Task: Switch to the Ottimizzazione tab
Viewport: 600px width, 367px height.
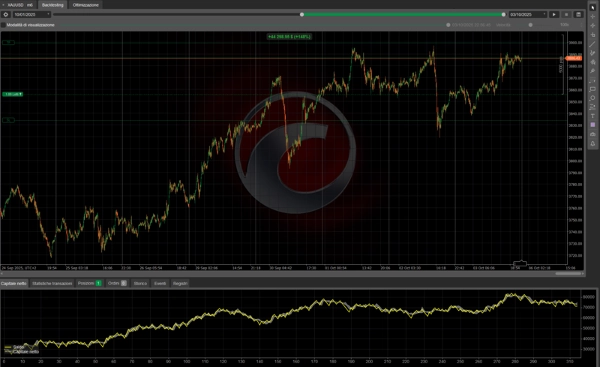Action: click(86, 5)
